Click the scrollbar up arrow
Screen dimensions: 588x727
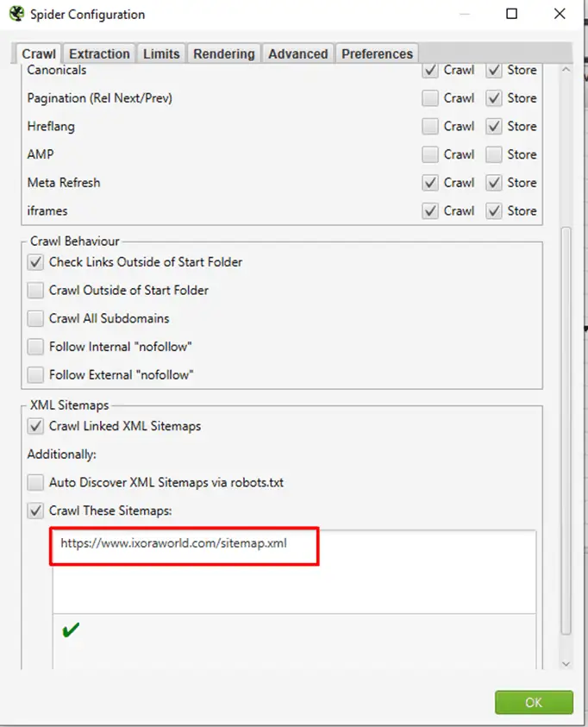566,70
